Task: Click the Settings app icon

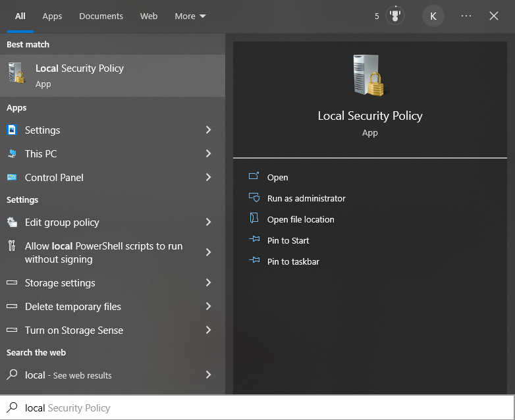Action: point(12,130)
